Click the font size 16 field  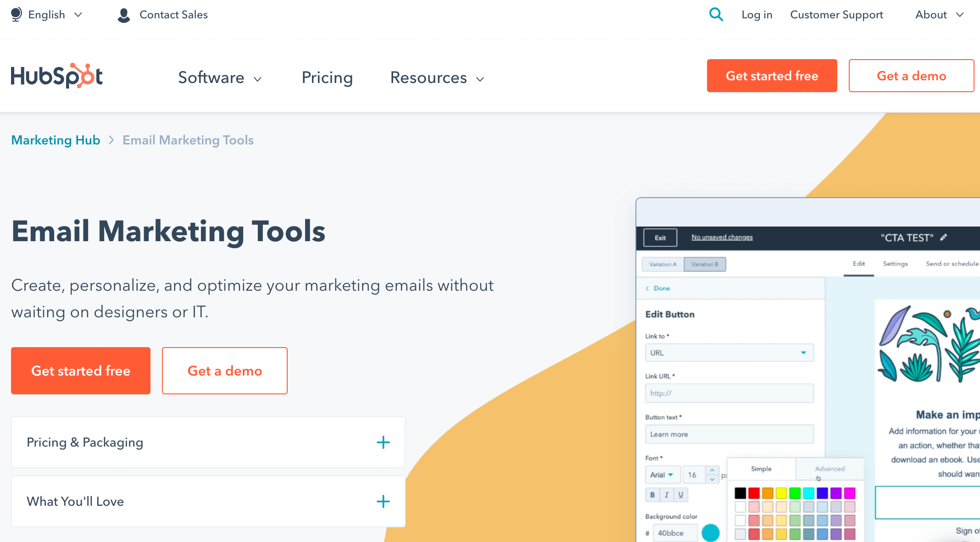point(695,475)
